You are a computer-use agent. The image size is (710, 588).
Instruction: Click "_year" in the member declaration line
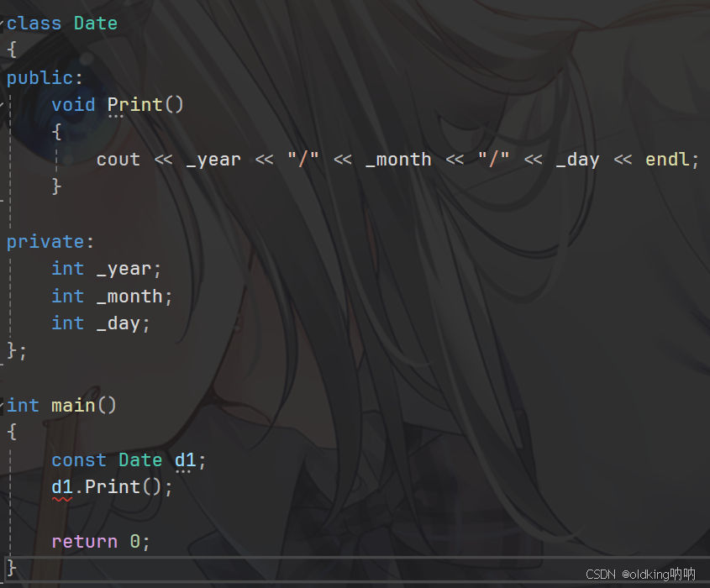pyautogui.click(x=124, y=270)
